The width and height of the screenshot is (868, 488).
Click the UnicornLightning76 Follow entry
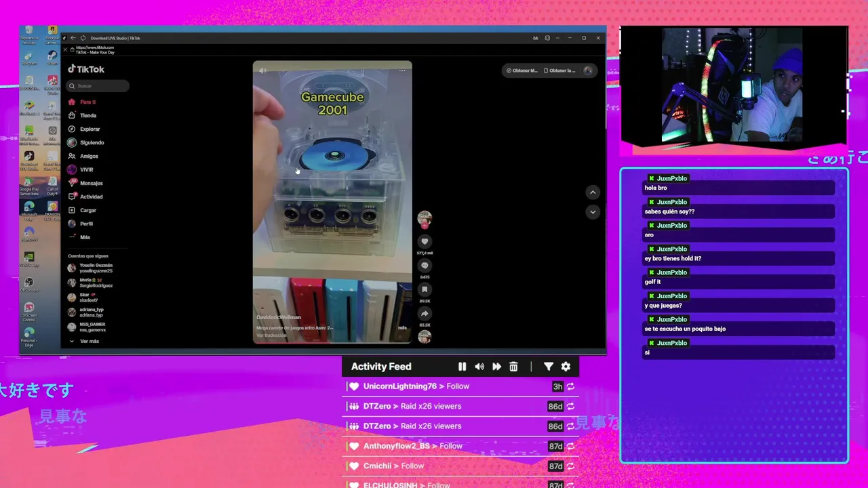point(461,386)
